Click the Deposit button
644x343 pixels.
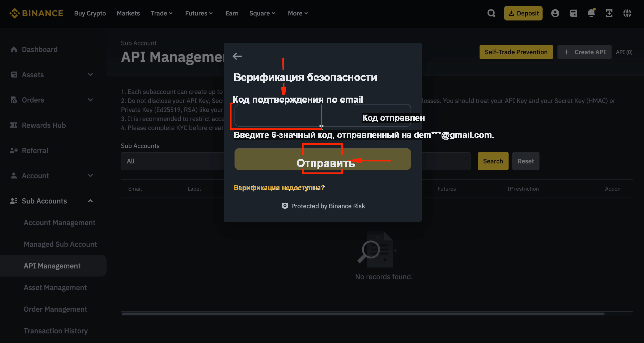click(x=523, y=13)
